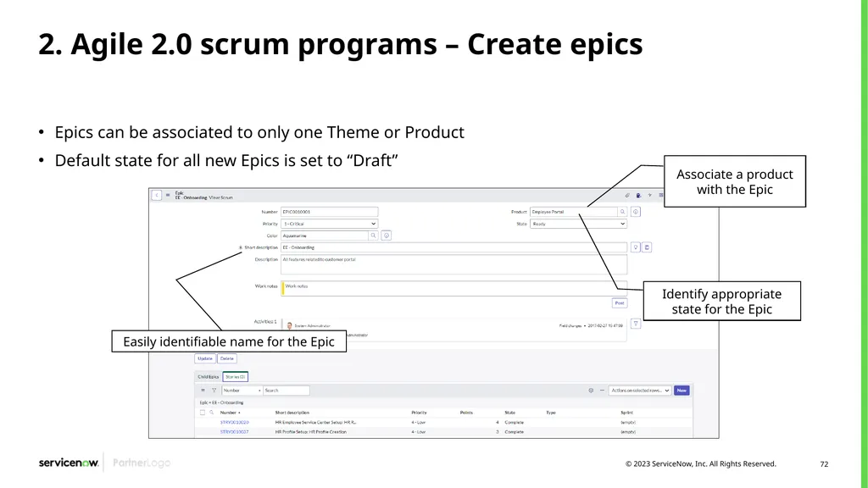Click the Short description field EE - Onboarding
The image size is (868, 488).
pyautogui.click(x=454, y=247)
